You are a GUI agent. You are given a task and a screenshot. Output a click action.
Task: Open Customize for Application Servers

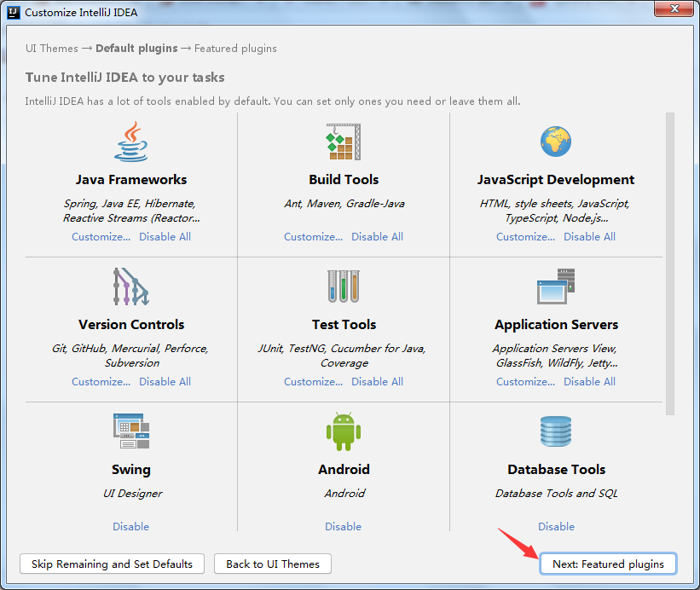[526, 382]
